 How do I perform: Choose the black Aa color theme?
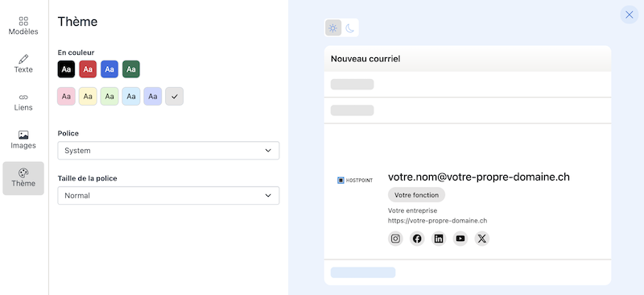(x=66, y=69)
